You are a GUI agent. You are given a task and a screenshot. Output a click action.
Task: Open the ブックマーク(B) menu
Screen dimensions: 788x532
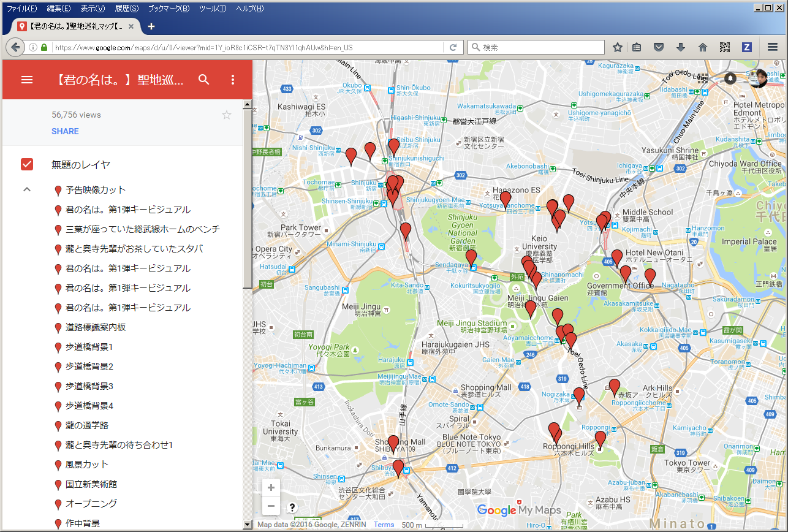pyautogui.click(x=169, y=9)
